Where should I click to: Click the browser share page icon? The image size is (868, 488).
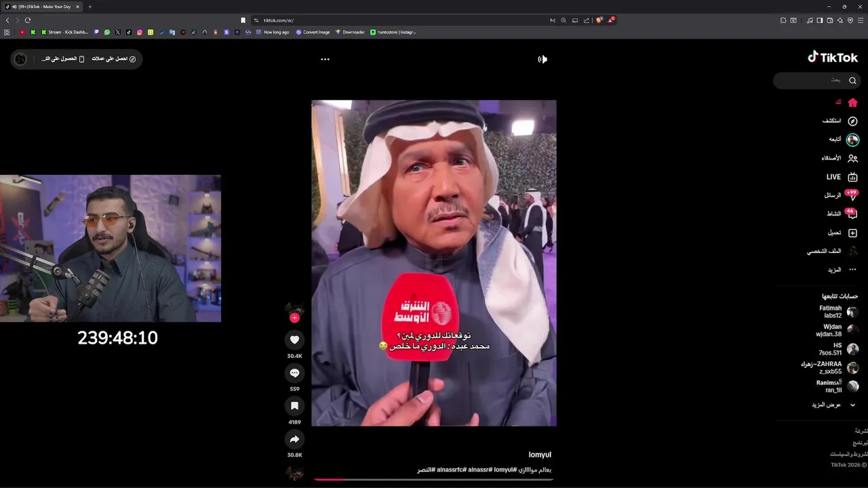[x=587, y=20]
